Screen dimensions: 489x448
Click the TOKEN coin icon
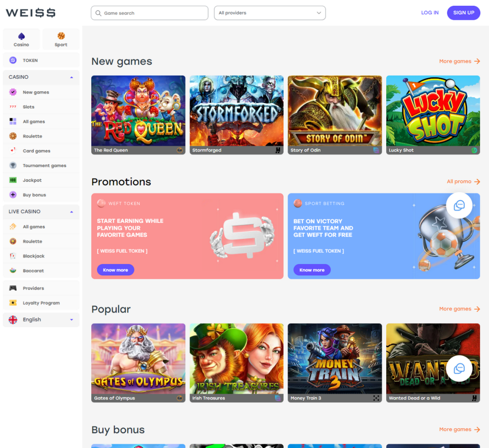click(x=13, y=60)
